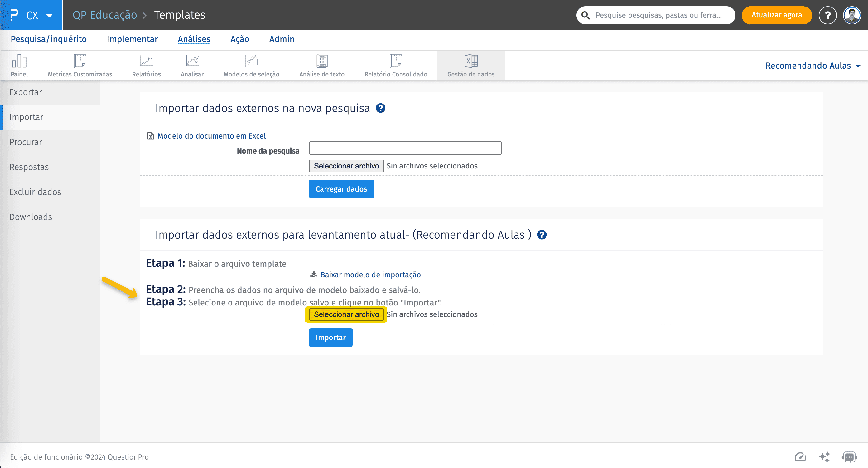Open the chat support icon in footer
The image size is (868, 468).
849,457
